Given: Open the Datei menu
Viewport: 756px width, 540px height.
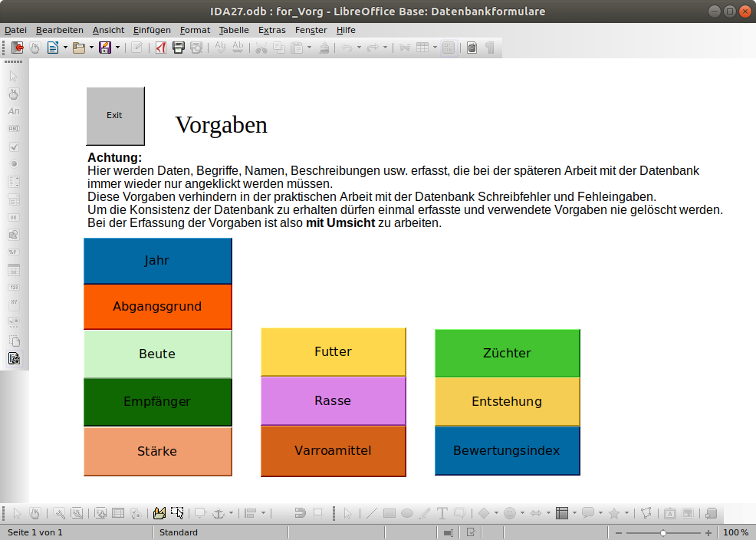Looking at the screenshot, I should coord(15,30).
